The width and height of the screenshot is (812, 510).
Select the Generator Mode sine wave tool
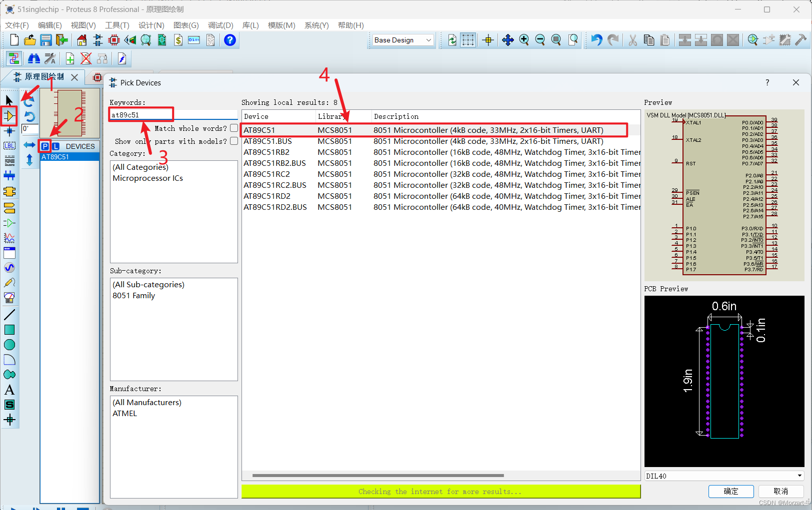point(9,268)
